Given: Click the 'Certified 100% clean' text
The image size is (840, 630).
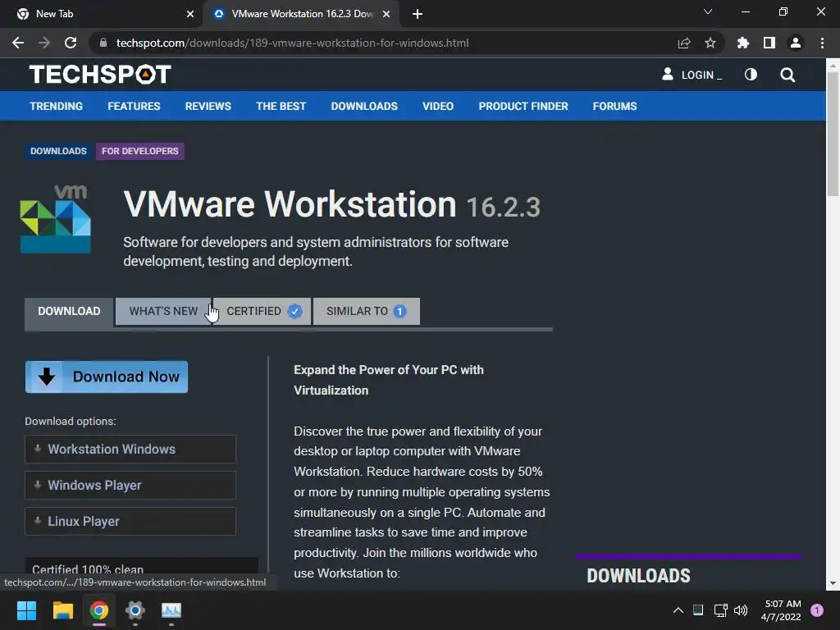Looking at the screenshot, I should click(x=88, y=569).
